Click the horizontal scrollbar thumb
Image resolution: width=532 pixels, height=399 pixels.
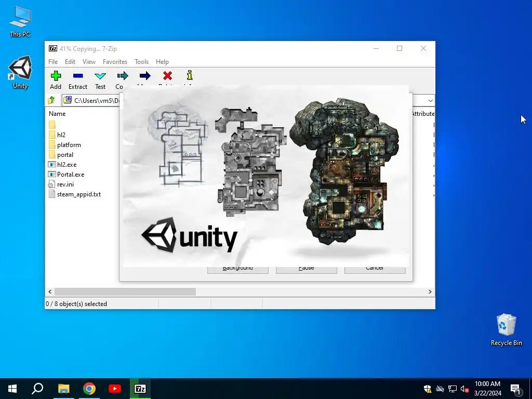tap(125, 291)
